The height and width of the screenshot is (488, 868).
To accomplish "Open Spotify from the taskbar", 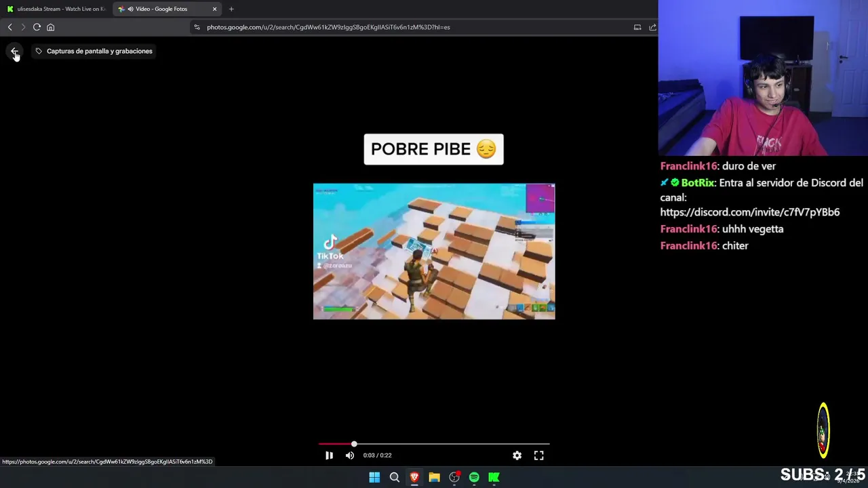I will (x=474, y=477).
